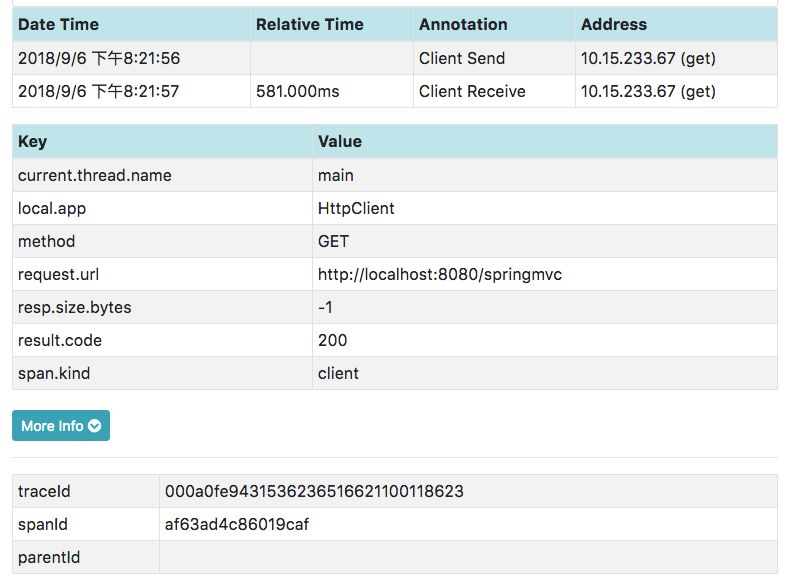Select the 581.000ms relative time value
Image resolution: width=790 pixels, height=585 pixels.
coord(297,91)
